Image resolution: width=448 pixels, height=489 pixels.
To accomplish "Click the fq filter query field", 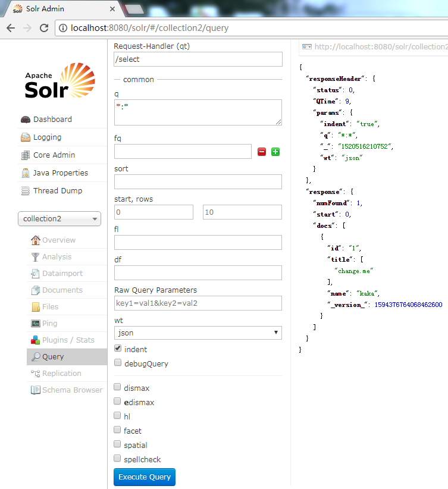I will point(183,151).
